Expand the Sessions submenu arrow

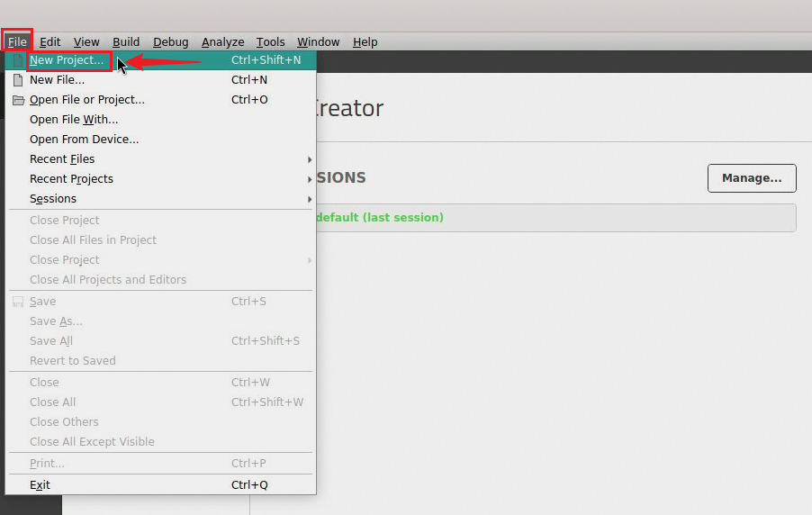point(310,199)
